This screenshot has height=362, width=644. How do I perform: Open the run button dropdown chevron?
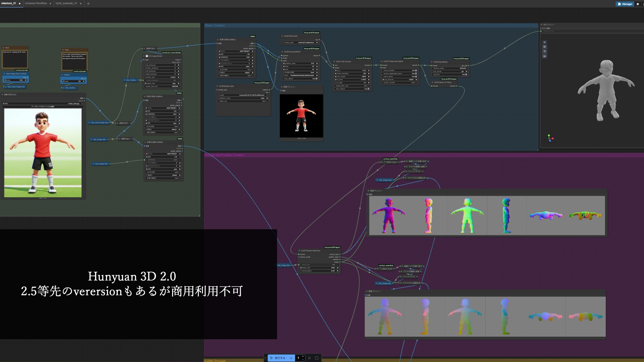[x=291, y=358]
